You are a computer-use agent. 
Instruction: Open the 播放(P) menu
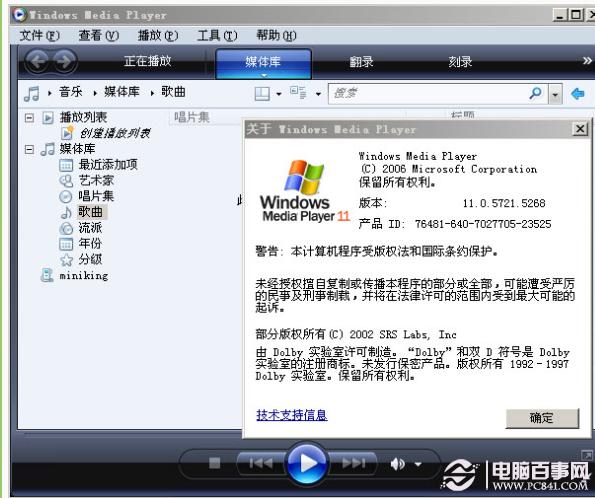coord(158,36)
